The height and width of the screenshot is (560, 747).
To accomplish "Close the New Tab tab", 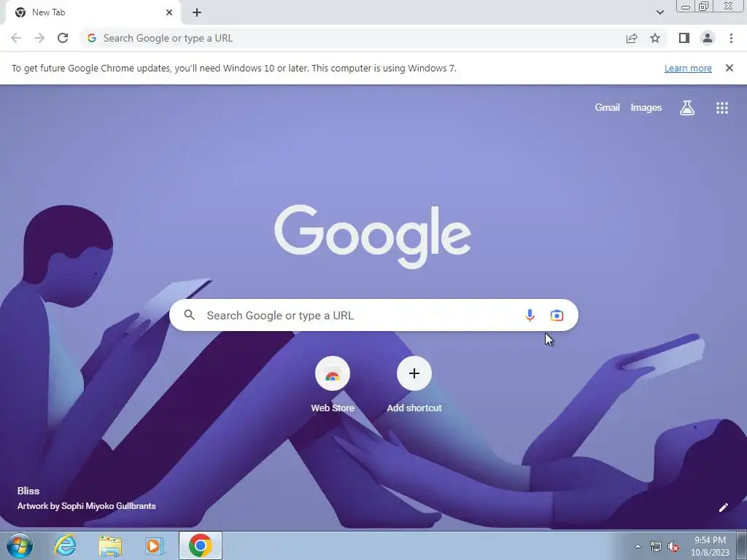I will point(169,12).
